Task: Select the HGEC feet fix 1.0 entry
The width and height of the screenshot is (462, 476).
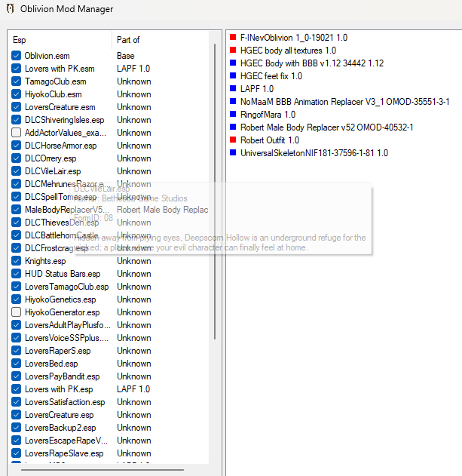Action: click(271, 75)
